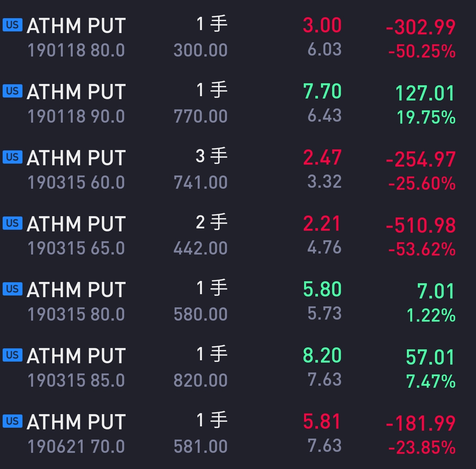Open the 190621 70.0 put details
Image resolution: width=476 pixels, height=469 pixels.
(x=238, y=434)
